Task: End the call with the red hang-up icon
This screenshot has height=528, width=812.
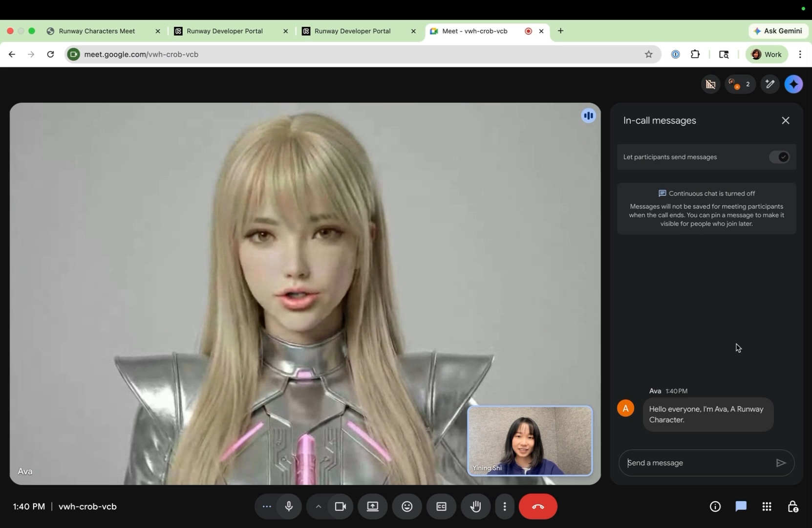Action: pyautogui.click(x=538, y=506)
